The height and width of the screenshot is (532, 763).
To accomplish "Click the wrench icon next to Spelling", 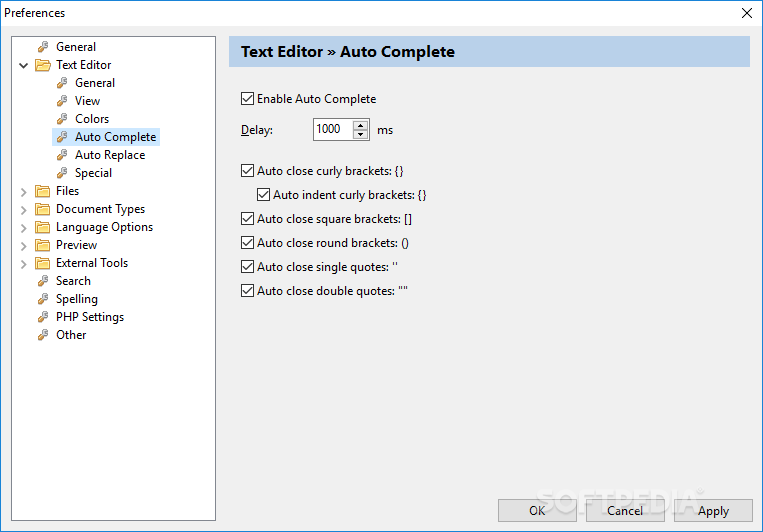I will (43, 299).
